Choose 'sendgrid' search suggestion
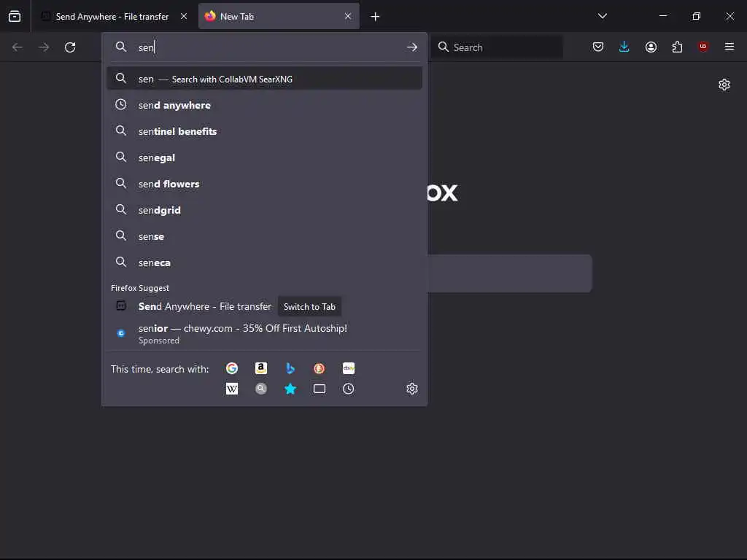The image size is (747, 560). [265, 209]
